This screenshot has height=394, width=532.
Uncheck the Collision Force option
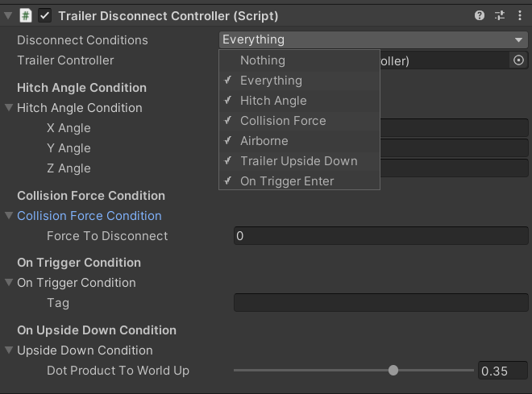tap(283, 121)
